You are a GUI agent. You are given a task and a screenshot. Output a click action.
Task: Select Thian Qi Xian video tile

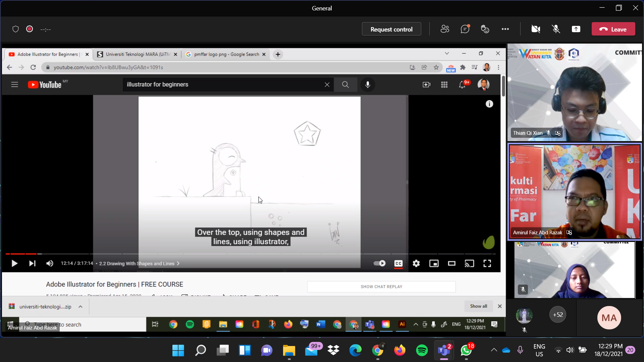574,92
